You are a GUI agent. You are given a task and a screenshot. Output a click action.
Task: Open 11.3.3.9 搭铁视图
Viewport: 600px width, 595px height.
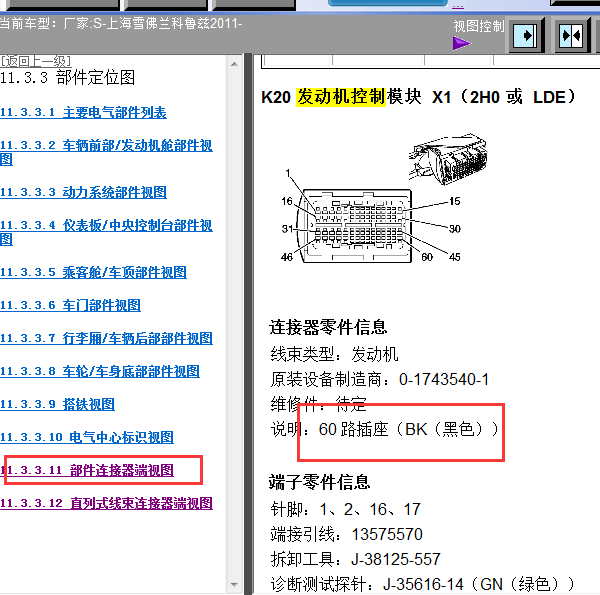[57, 404]
